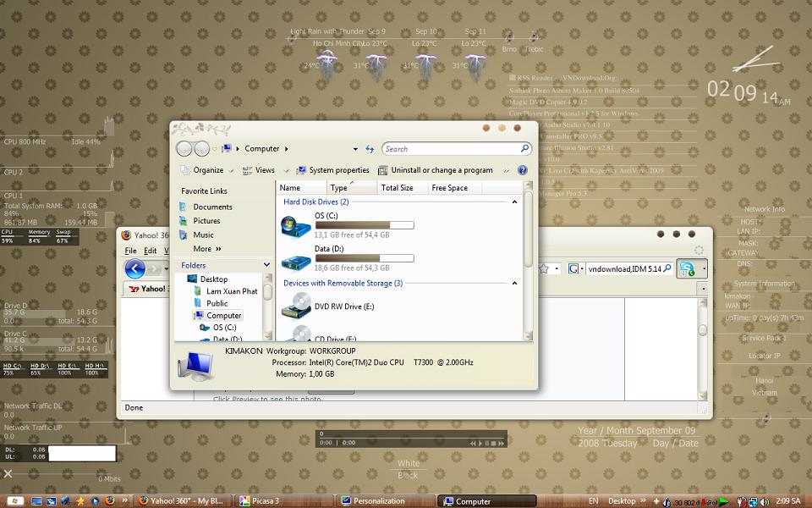This screenshot has width=812, height=508.
Task: Click Uninstall or change a program
Action: 436,170
